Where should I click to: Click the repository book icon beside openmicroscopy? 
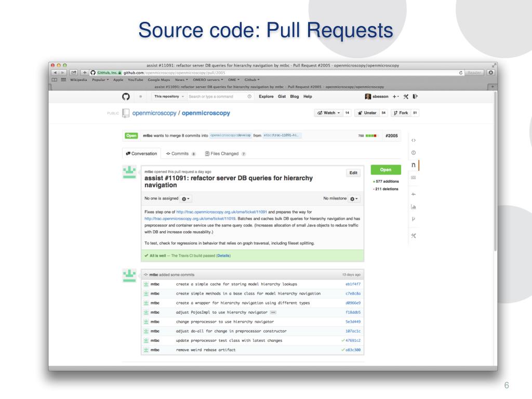point(126,113)
